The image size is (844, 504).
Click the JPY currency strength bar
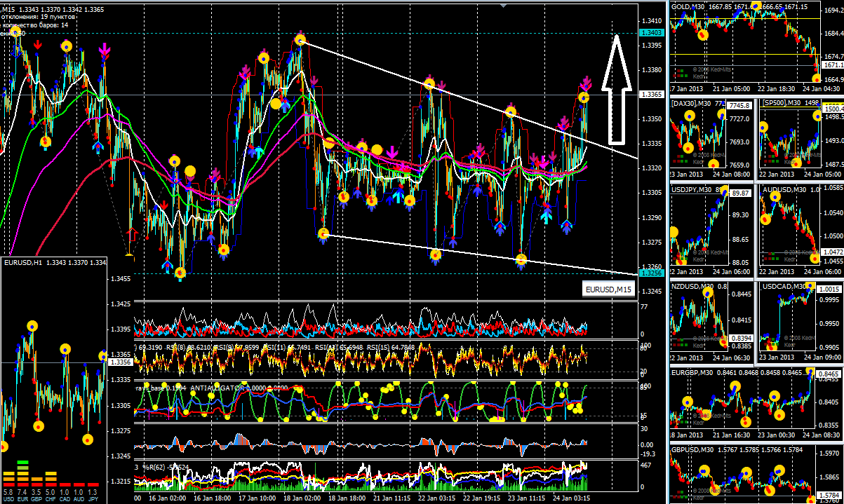(92, 484)
